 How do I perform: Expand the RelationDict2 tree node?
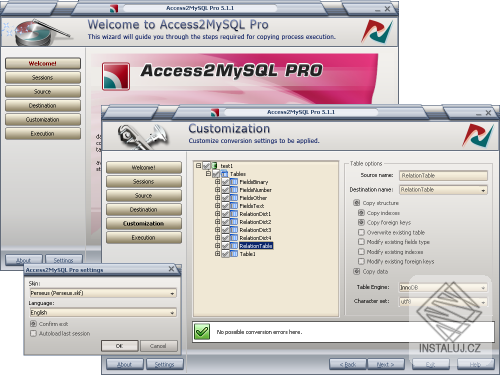(217, 222)
